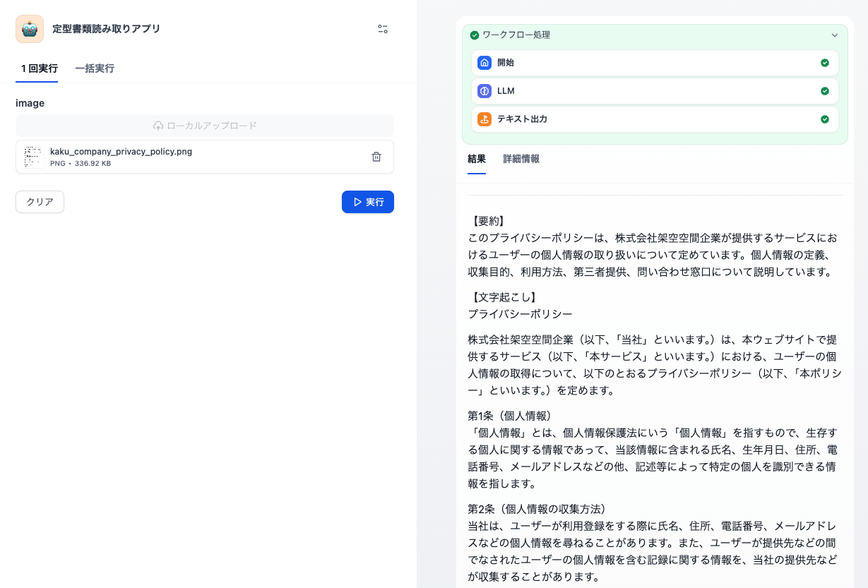This screenshot has width=868, height=588.
Task: Click the クリア button
Action: [40, 202]
